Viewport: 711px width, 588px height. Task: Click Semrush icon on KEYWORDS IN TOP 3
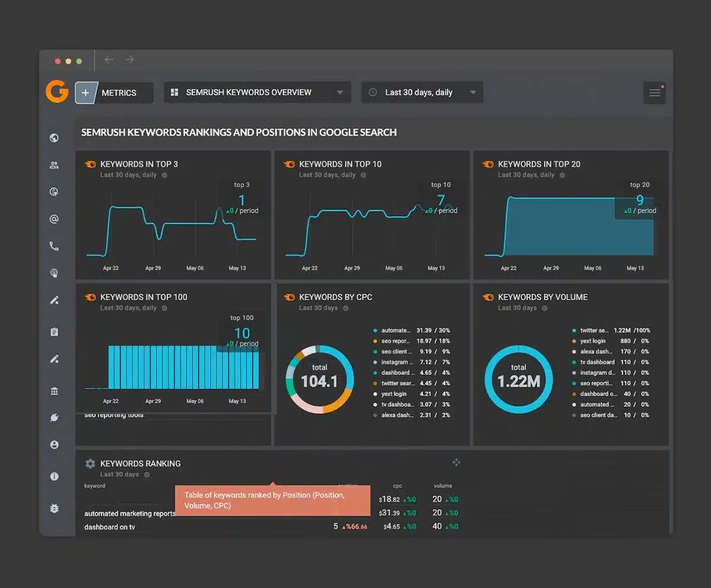pyautogui.click(x=90, y=164)
